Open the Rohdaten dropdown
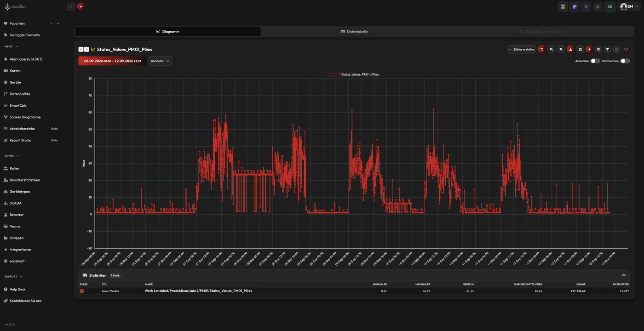 click(161, 61)
